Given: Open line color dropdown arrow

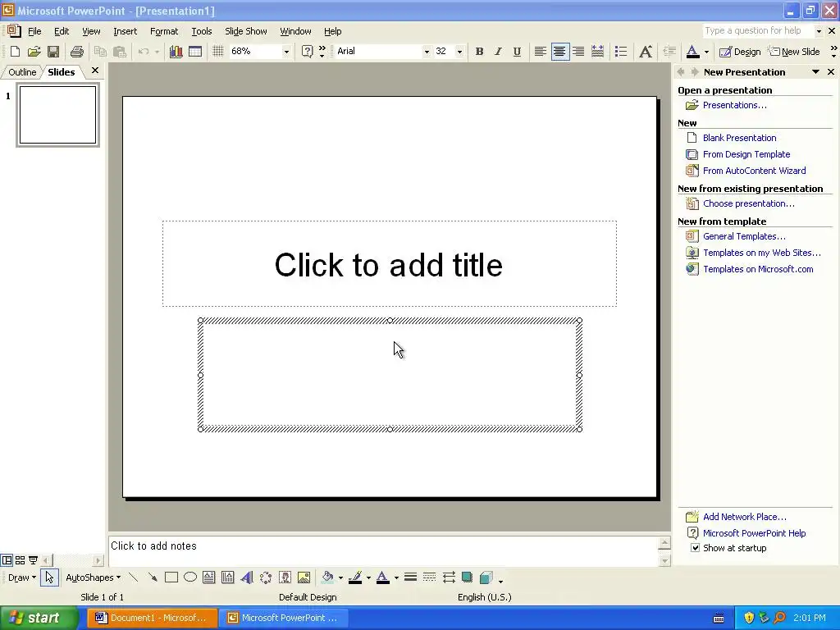Looking at the screenshot, I should (368, 577).
